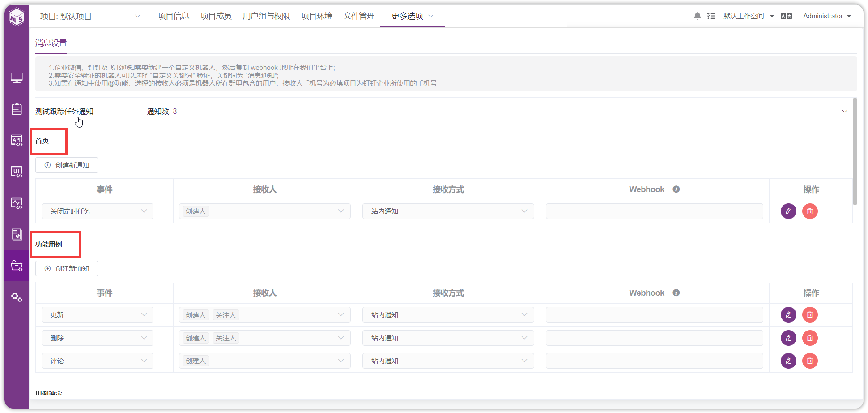Click the MeterSphere logo icon
This screenshot has width=868, height=413.
17,17
